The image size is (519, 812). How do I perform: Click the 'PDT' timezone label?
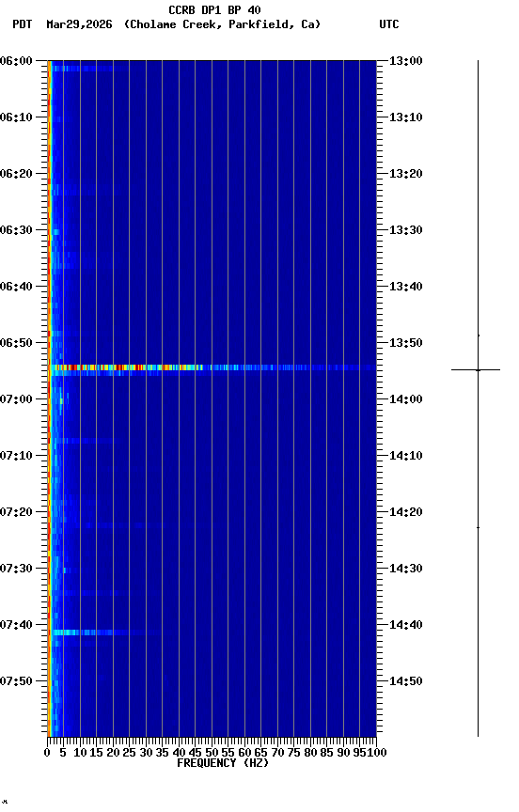pos(23,24)
